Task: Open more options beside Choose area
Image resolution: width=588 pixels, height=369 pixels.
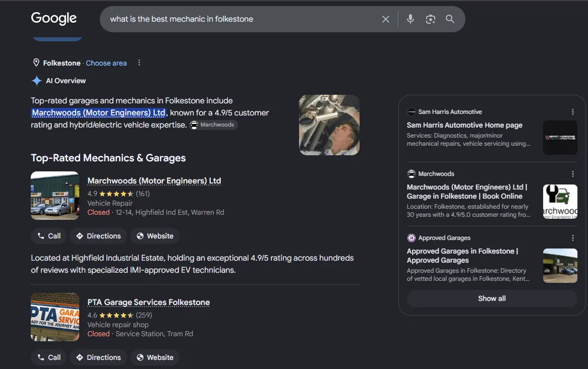Action: click(x=139, y=63)
